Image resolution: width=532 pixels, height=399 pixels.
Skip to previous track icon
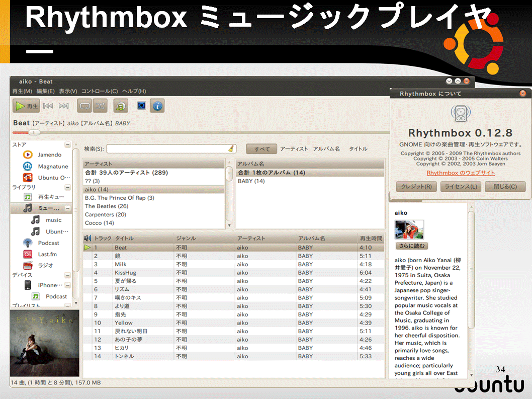coord(48,106)
